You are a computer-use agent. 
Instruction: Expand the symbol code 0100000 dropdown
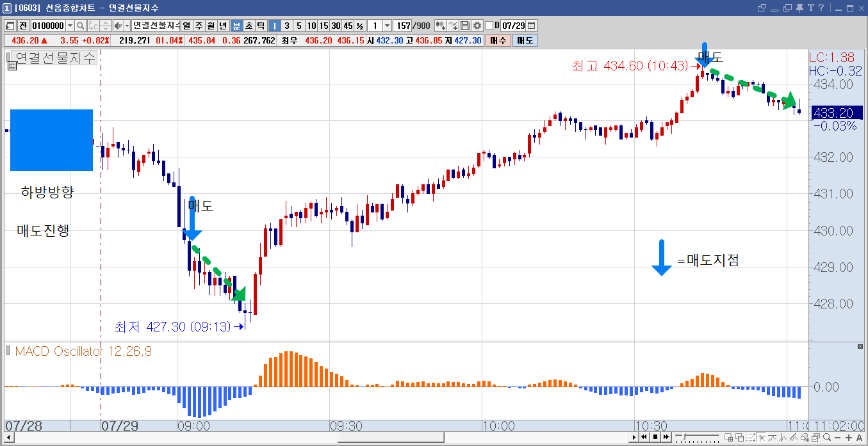click(69, 26)
